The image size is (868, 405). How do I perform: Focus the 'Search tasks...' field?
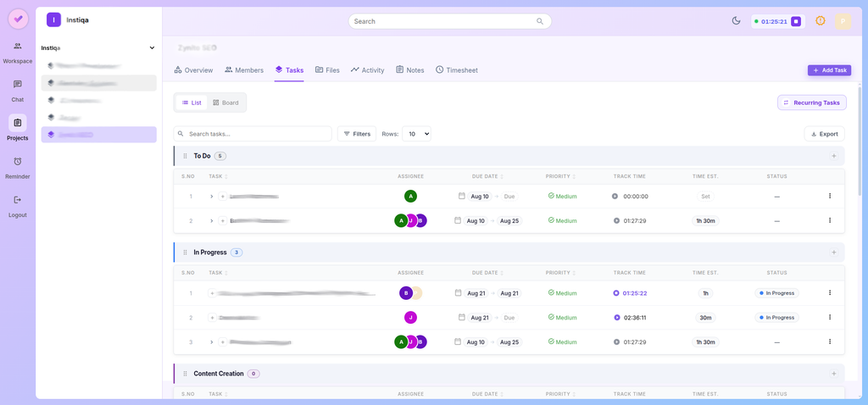point(253,134)
